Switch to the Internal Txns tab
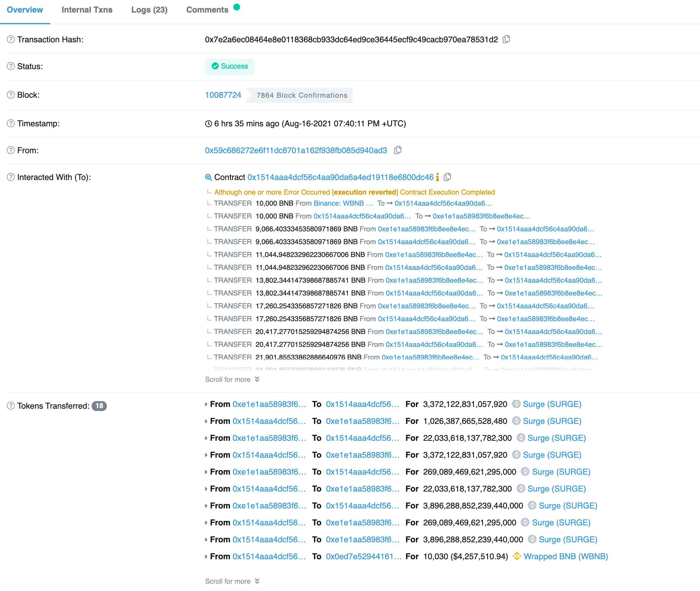This screenshot has height=591, width=700. click(87, 10)
